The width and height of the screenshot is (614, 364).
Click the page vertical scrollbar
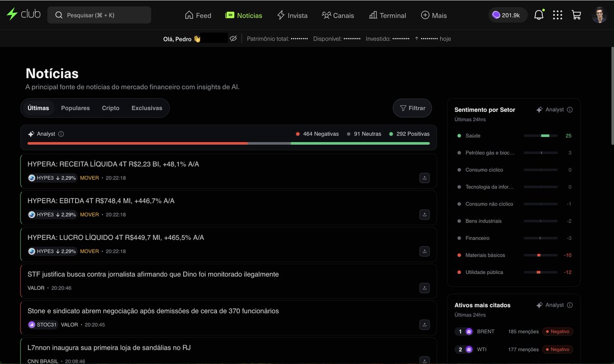(x=611, y=95)
